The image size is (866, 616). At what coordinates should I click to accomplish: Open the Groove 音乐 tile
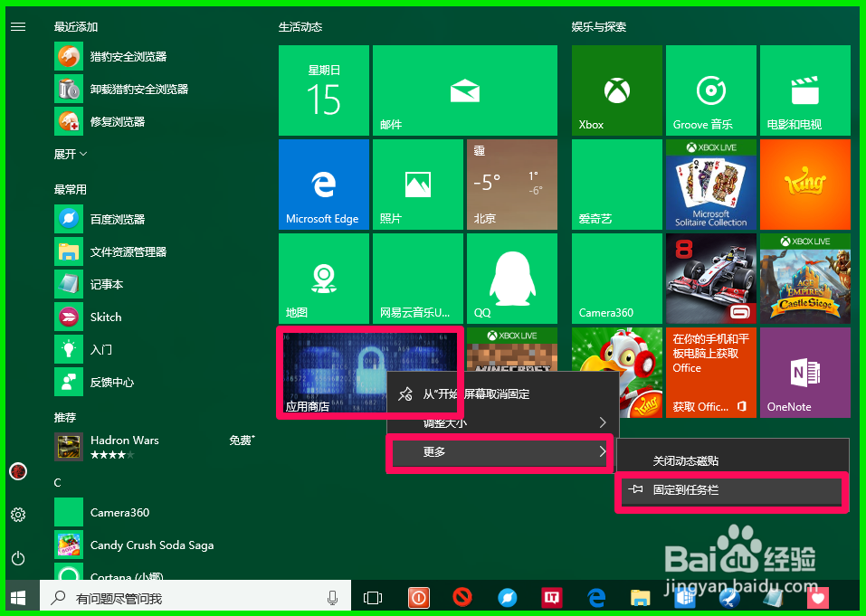click(710, 90)
